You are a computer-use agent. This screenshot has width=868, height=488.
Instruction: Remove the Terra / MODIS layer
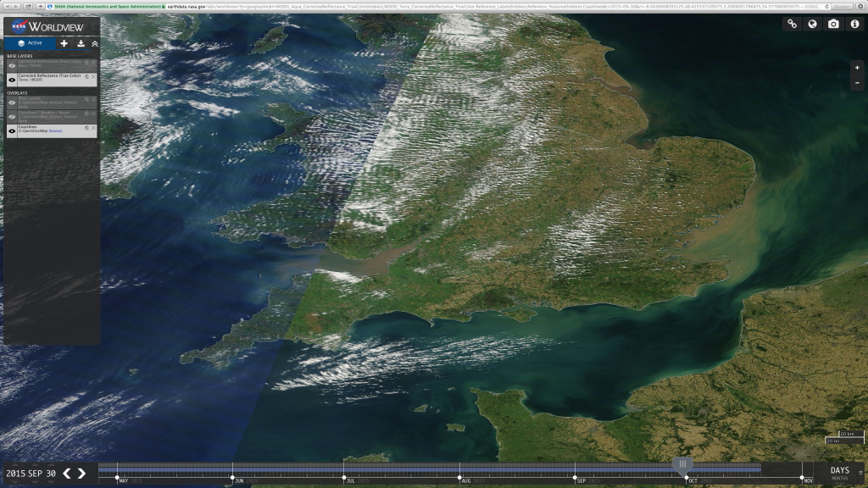pos(93,77)
